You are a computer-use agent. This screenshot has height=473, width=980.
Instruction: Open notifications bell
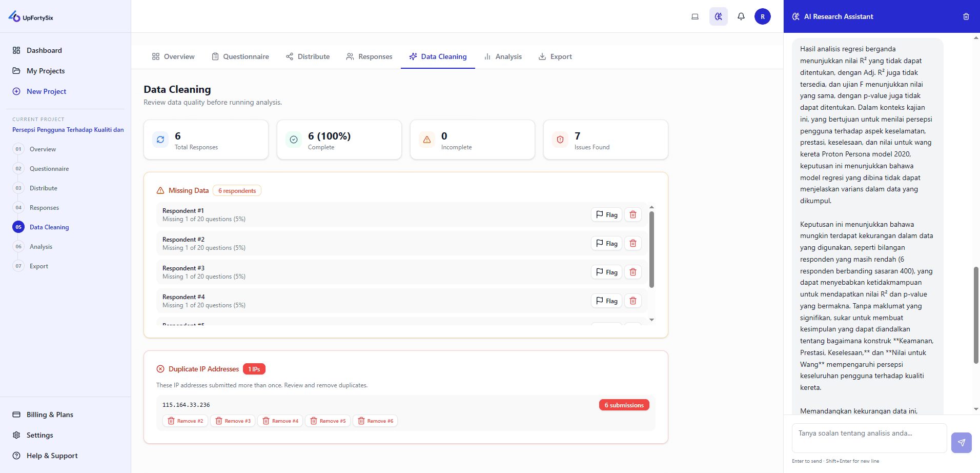(741, 16)
